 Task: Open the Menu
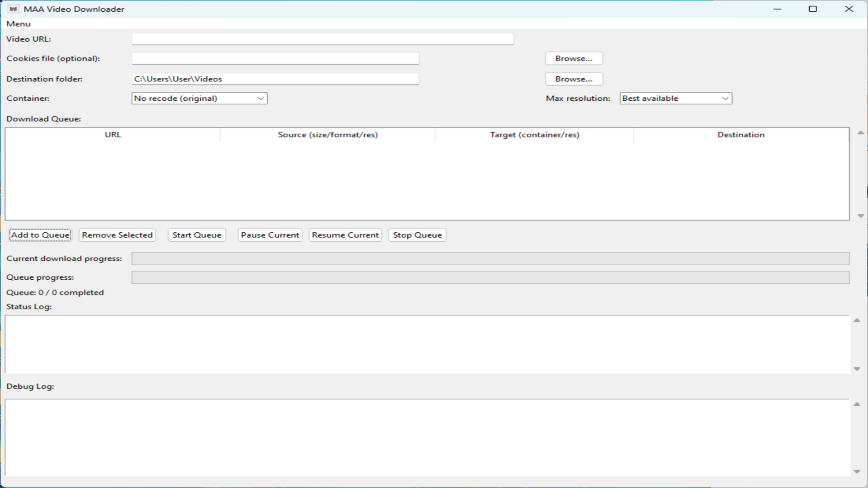click(19, 23)
